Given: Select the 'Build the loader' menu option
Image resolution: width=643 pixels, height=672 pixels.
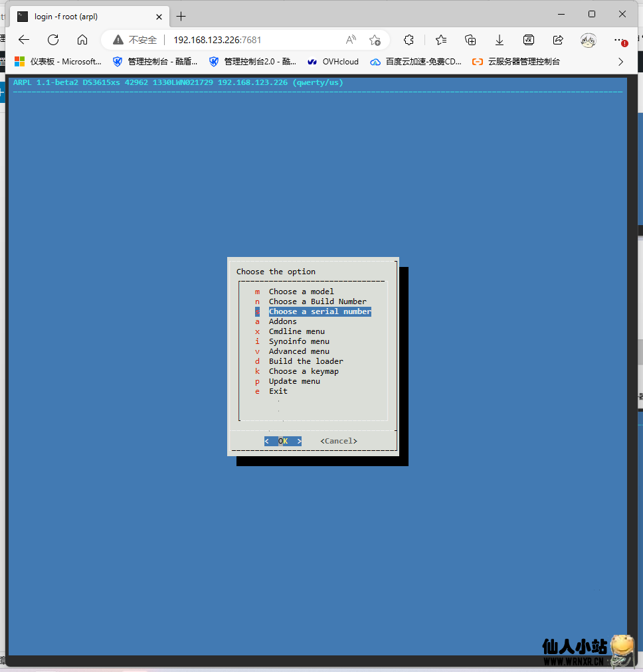Looking at the screenshot, I should click(x=306, y=361).
